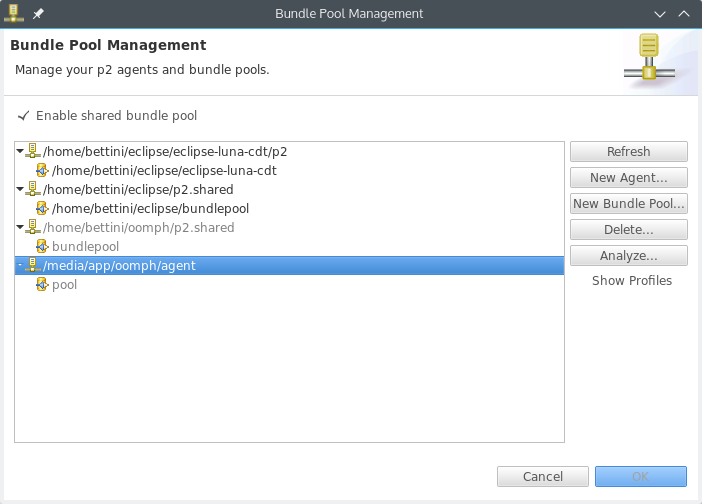
Task: Click the New Bundle Pool... button
Action: 628,204
